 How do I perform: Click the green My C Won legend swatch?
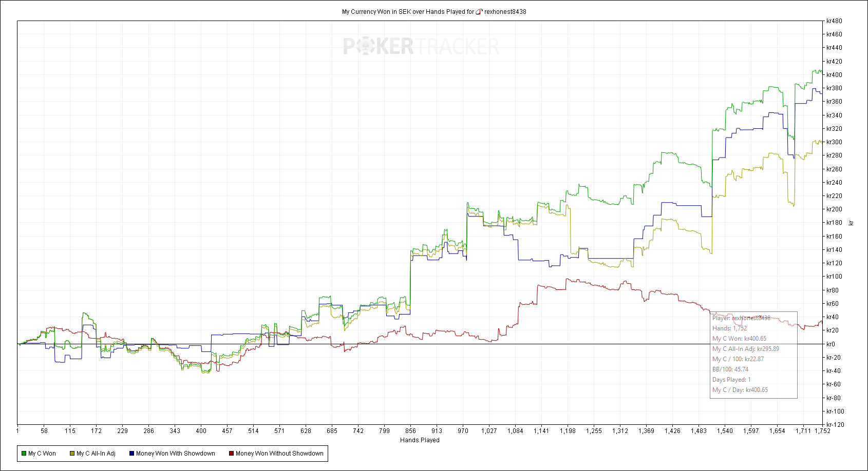(24, 454)
